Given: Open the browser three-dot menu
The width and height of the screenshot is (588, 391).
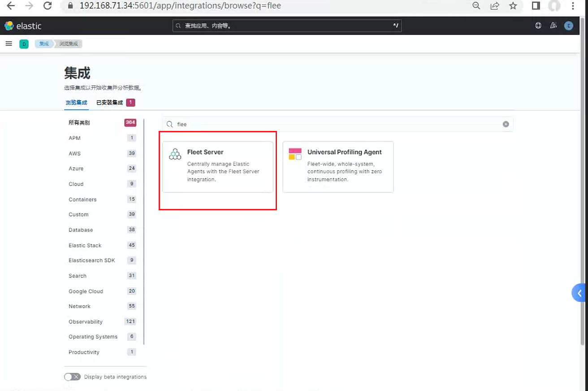Looking at the screenshot, I should [573, 6].
